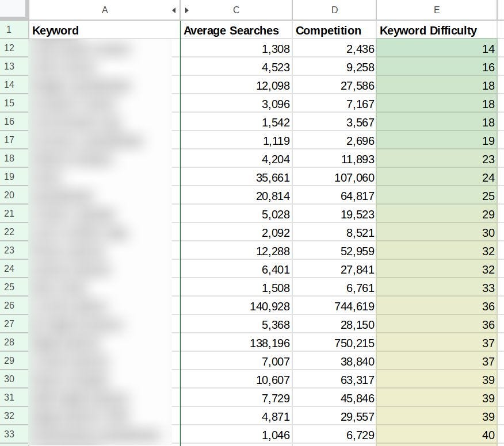The image size is (504, 446).
Task: Click Average Searches cell 3,096
Action: click(x=236, y=103)
